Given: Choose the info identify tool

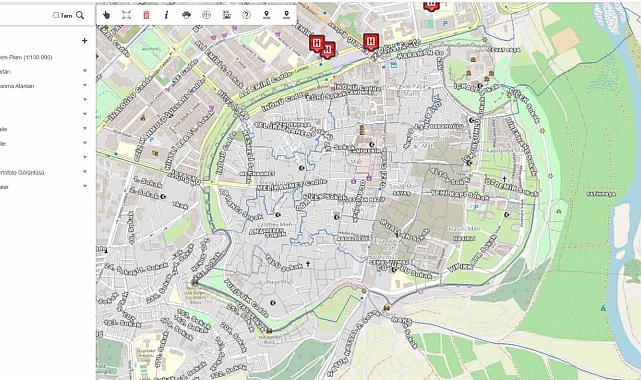Looking at the screenshot, I should (x=166, y=15).
